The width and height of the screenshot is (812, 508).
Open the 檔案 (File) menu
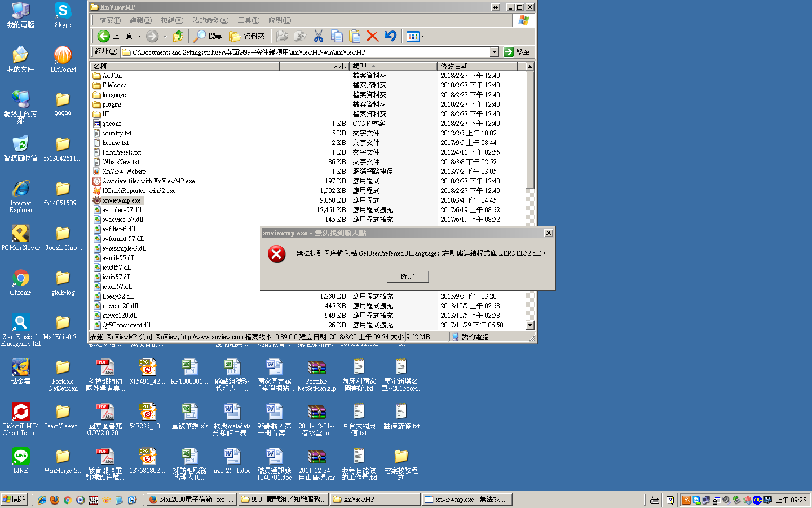110,20
